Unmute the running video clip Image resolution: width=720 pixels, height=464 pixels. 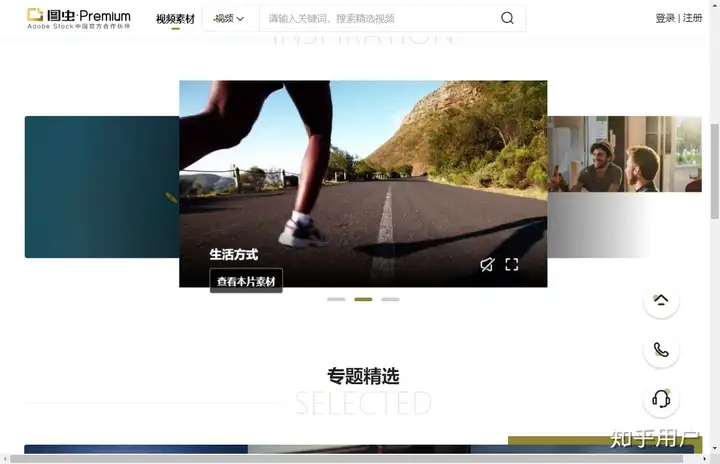(x=487, y=265)
